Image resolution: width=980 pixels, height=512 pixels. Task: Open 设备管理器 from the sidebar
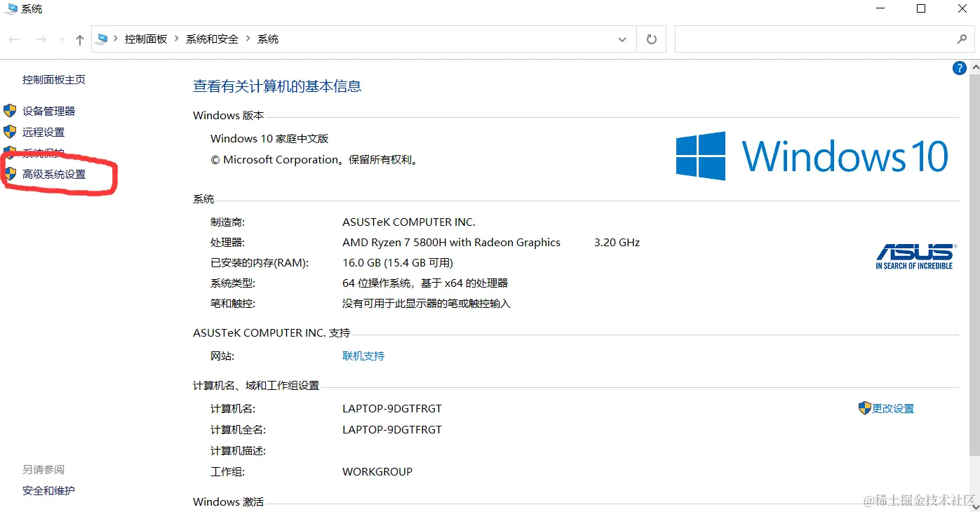pyautogui.click(x=49, y=110)
